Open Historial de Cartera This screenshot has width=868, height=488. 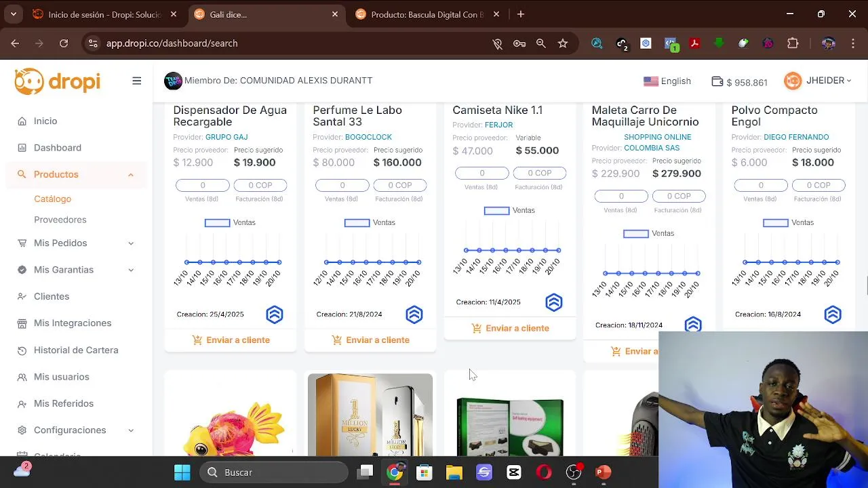(x=76, y=350)
